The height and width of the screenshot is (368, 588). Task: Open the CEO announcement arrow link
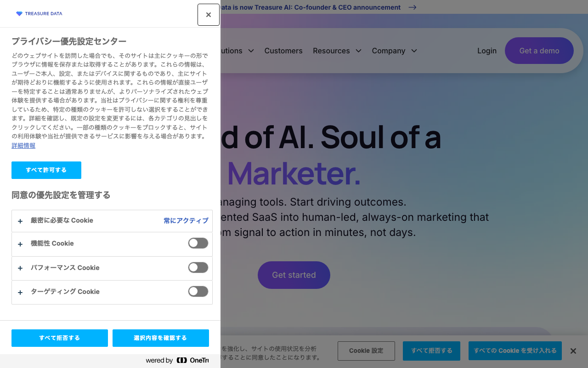[413, 7]
